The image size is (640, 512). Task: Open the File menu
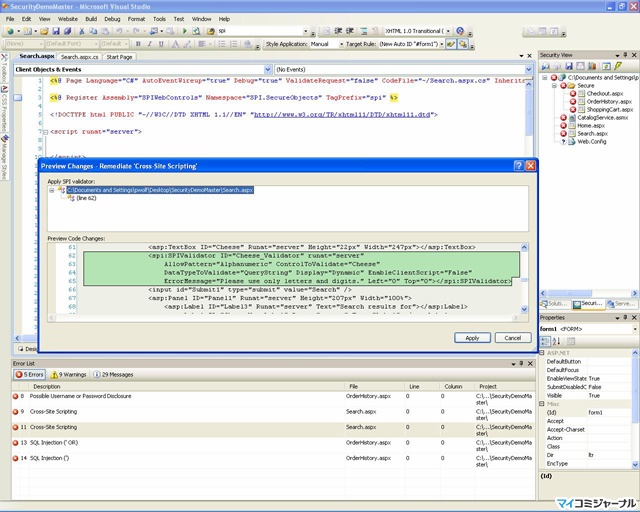click(x=10, y=19)
